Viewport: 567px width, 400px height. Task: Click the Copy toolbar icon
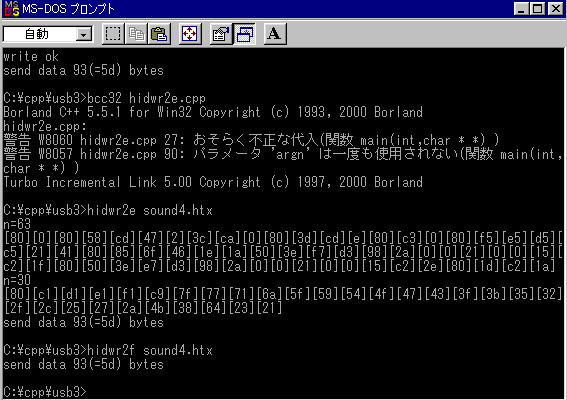pyautogui.click(x=136, y=34)
